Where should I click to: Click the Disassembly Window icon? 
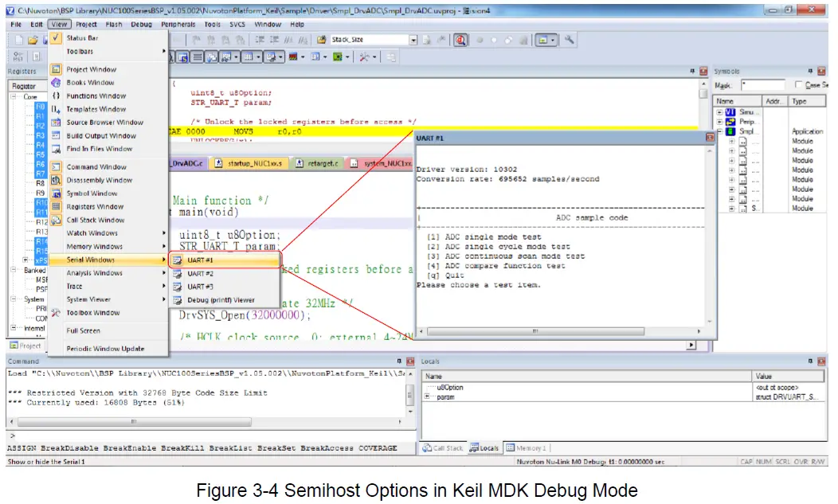click(56, 180)
